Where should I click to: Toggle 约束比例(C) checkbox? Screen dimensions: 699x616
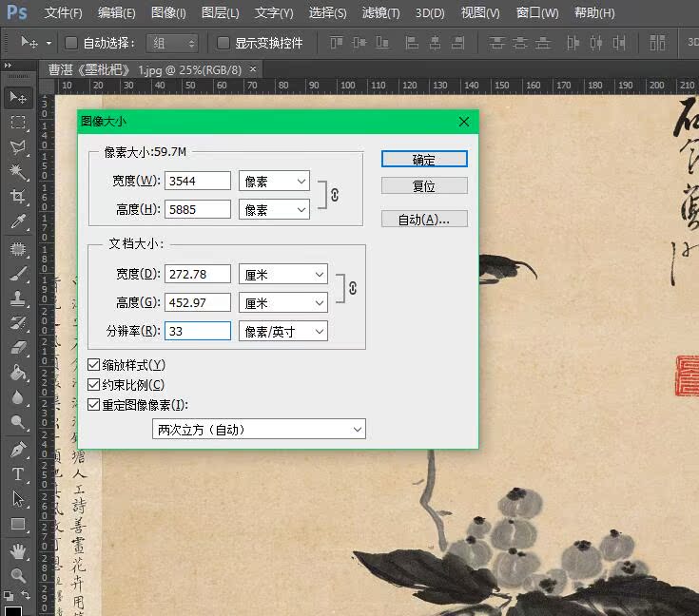(93, 384)
